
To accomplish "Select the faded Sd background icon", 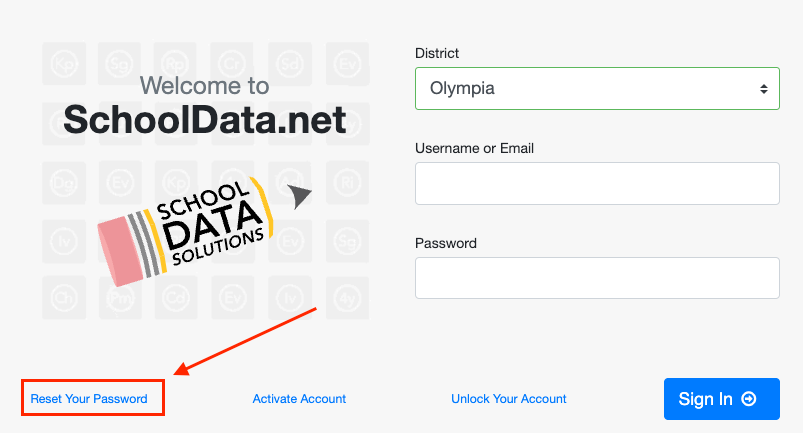I will (290, 64).
